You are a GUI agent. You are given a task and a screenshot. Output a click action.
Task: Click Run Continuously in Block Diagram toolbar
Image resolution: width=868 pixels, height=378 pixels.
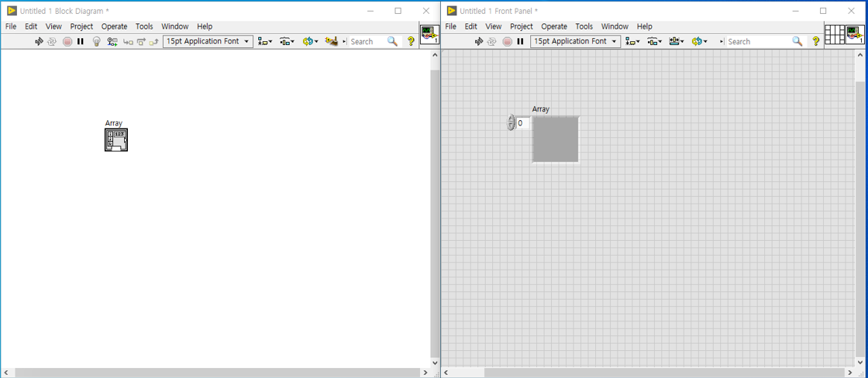pos(52,42)
